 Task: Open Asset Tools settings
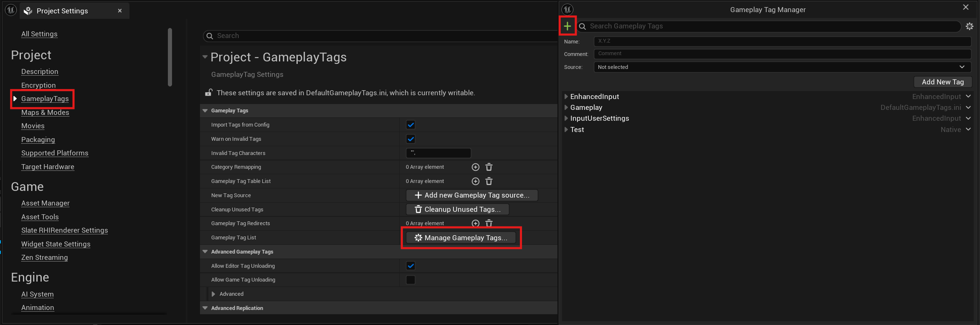40,217
